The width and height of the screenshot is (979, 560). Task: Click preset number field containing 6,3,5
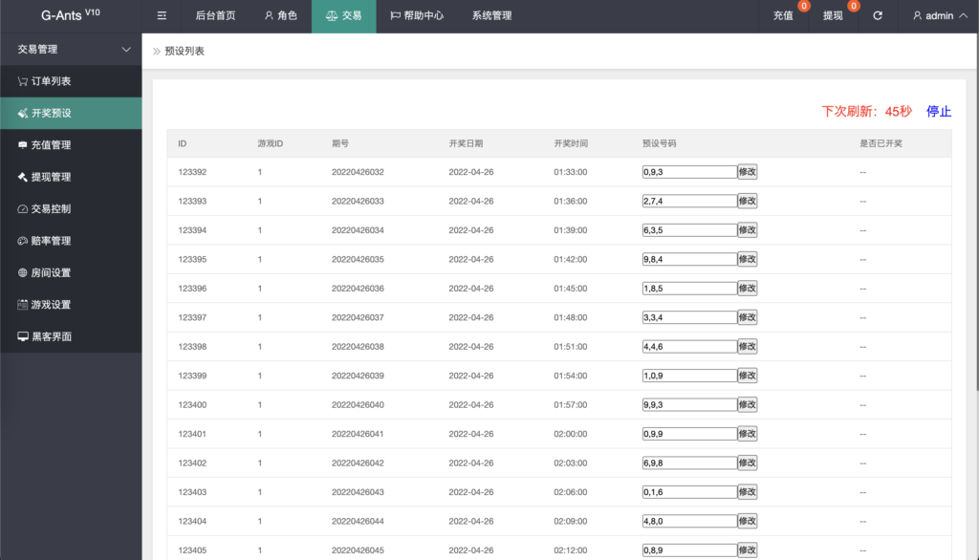click(688, 230)
